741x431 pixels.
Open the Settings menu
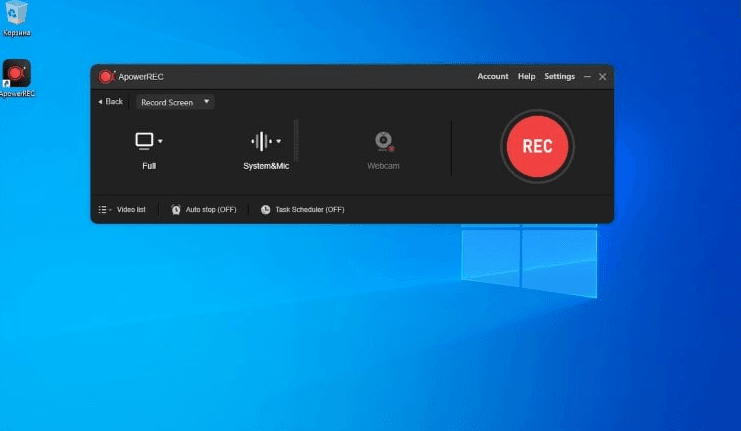(560, 76)
